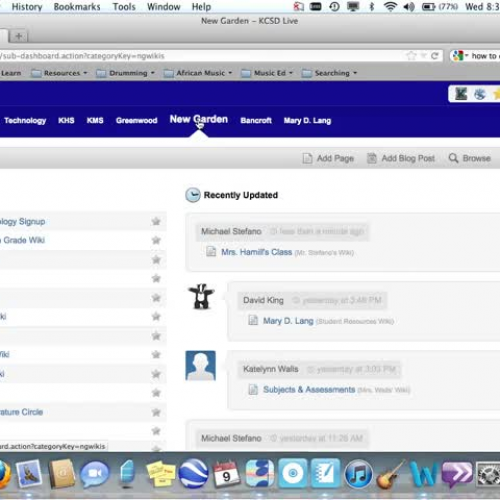Open Microsoft Word from the dock
Screen dimensions: 500x500
click(423, 474)
